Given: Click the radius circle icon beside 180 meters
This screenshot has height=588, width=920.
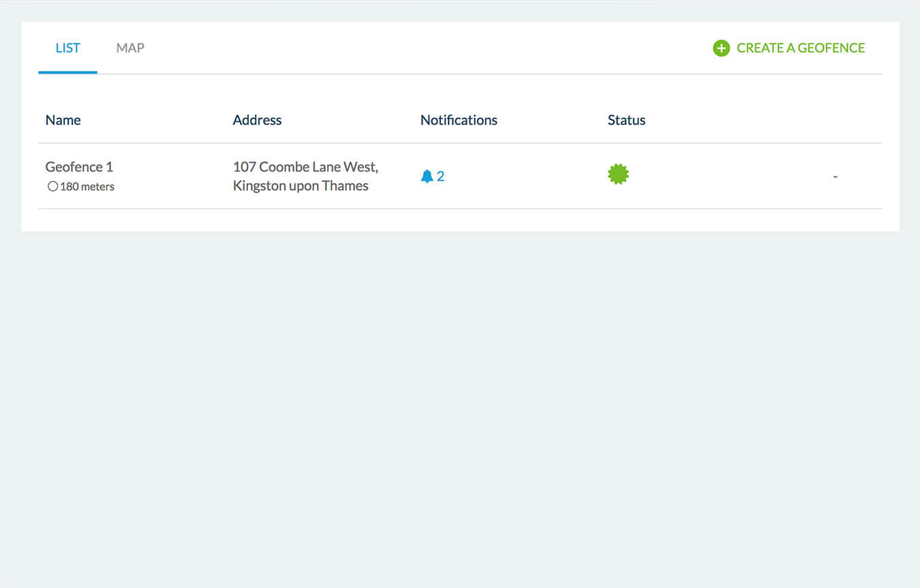Looking at the screenshot, I should point(52,187).
